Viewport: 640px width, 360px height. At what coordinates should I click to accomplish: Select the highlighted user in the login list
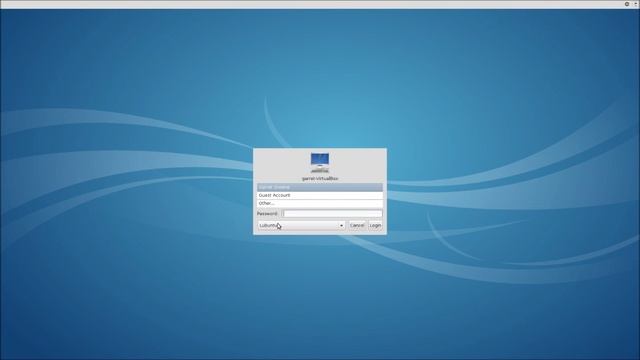click(320, 187)
